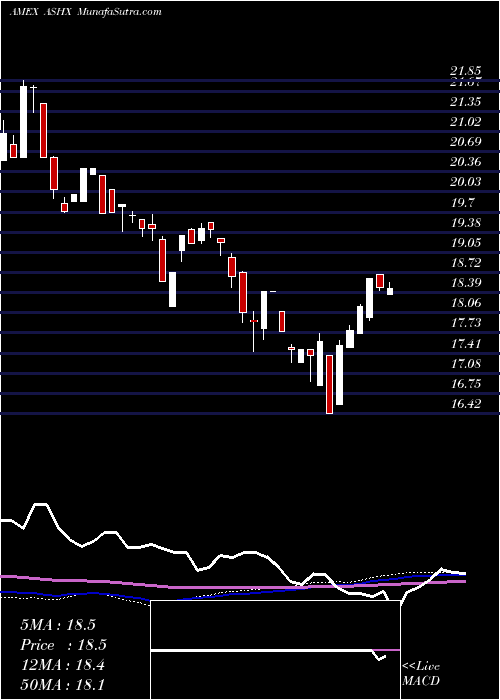Viewport: 500px width, 700px height.
Task: Select the tallest white candle near 21.67
Action: click(x=23, y=120)
